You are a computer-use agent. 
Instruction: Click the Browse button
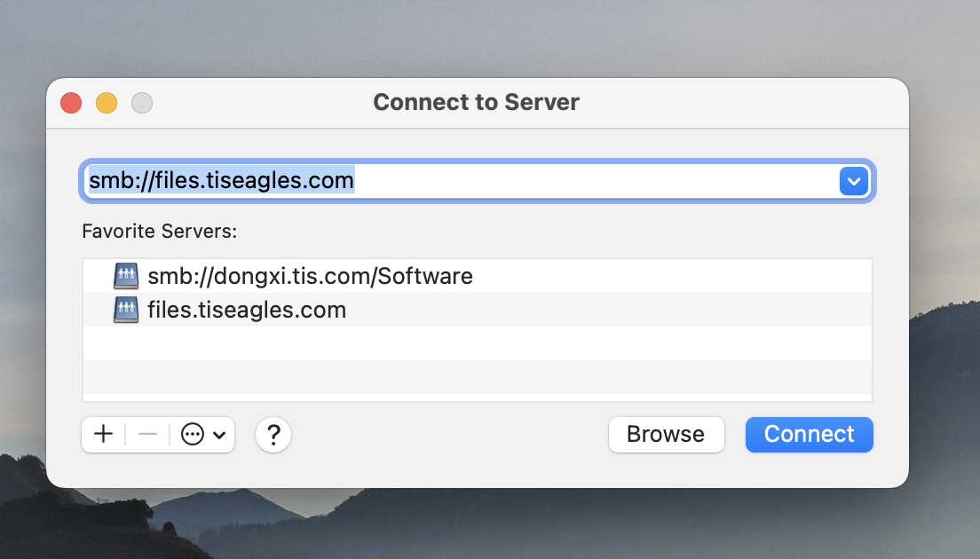pyautogui.click(x=666, y=435)
